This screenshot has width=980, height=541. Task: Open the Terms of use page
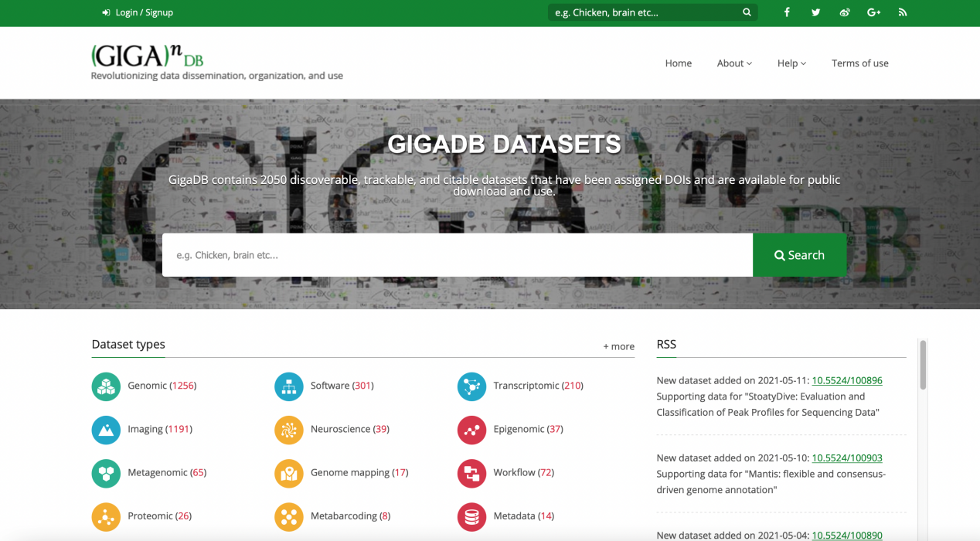click(x=859, y=63)
